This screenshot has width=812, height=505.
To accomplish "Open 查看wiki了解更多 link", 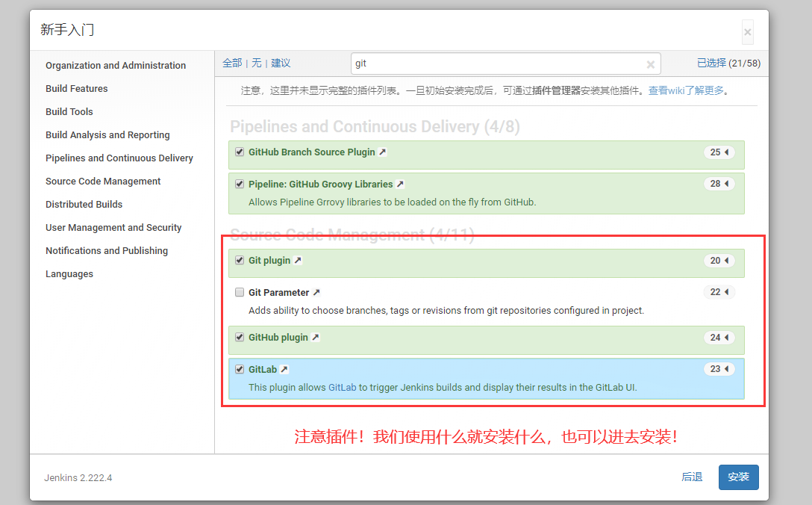I will (x=686, y=90).
